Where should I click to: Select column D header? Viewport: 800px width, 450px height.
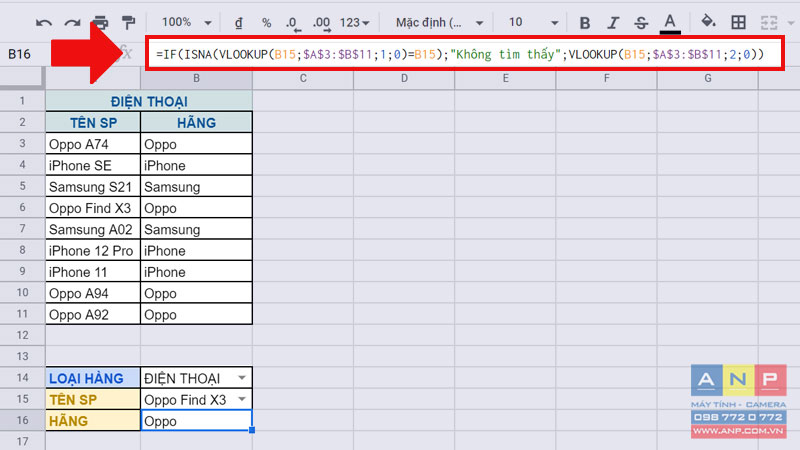404,79
